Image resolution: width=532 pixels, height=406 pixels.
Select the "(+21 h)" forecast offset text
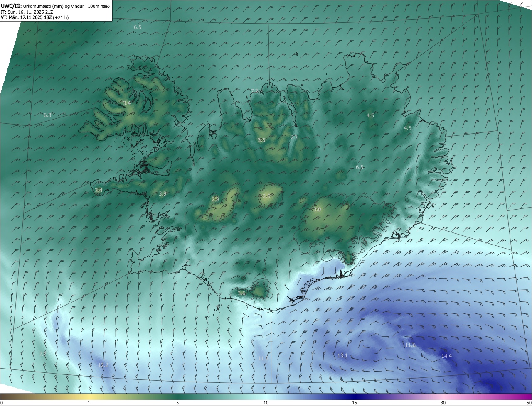61,17
